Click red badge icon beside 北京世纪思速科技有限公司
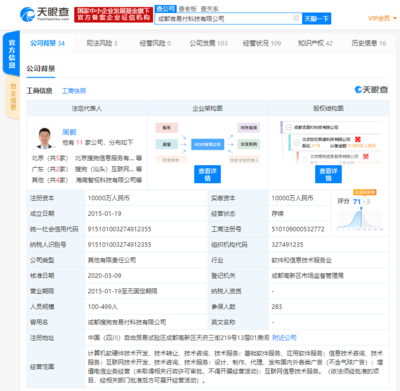400x391 pixels. (358, 139)
